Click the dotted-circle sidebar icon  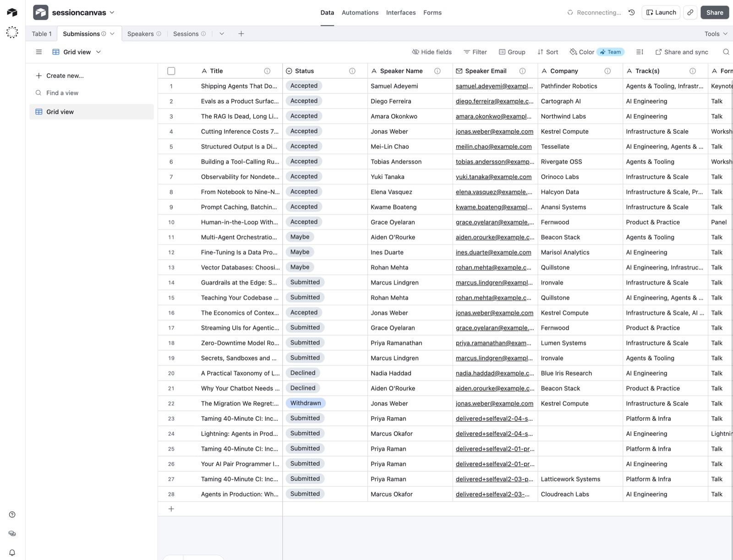[12, 32]
